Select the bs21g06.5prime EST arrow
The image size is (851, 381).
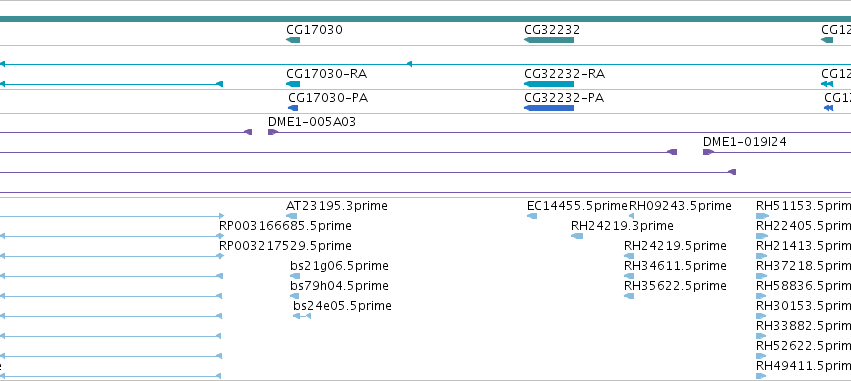coord(295,276)
